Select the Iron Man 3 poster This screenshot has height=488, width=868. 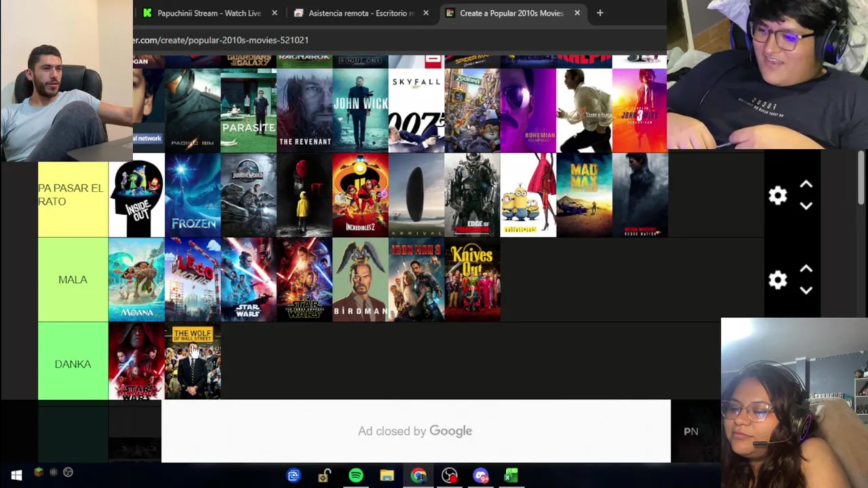pos(416,279)
